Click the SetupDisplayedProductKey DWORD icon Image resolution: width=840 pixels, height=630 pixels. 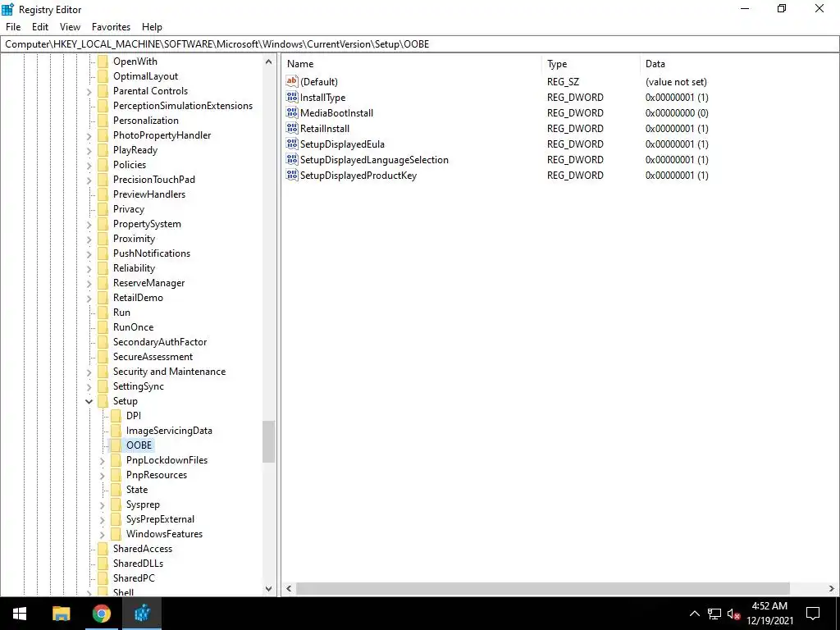pos(292,175)
